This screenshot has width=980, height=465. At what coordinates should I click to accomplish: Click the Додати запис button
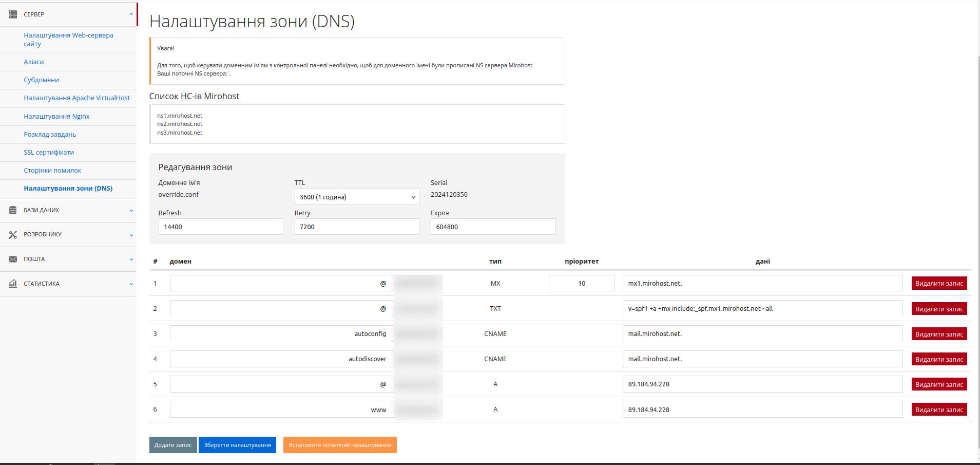click(173, 445)
